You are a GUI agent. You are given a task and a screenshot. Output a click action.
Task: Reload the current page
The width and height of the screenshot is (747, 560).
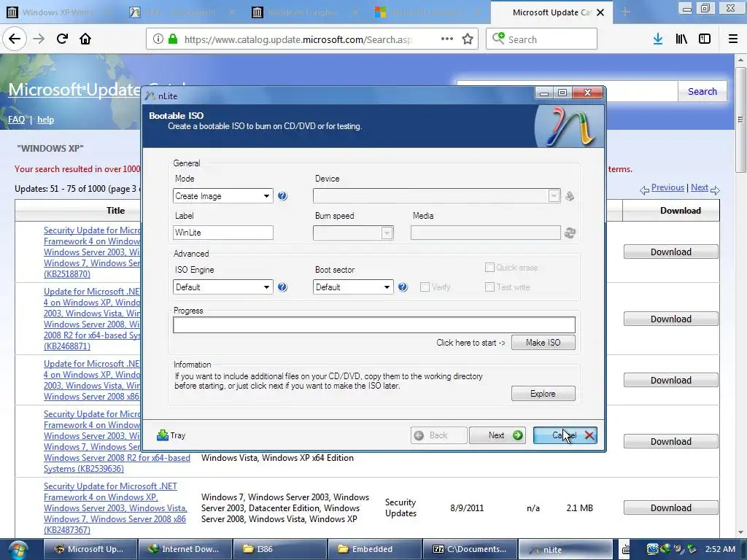pos(62,39)
